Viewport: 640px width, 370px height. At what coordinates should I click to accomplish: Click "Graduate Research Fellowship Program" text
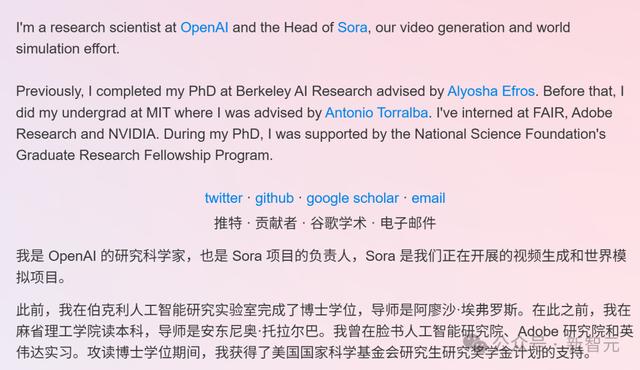(x=143, y=155)
